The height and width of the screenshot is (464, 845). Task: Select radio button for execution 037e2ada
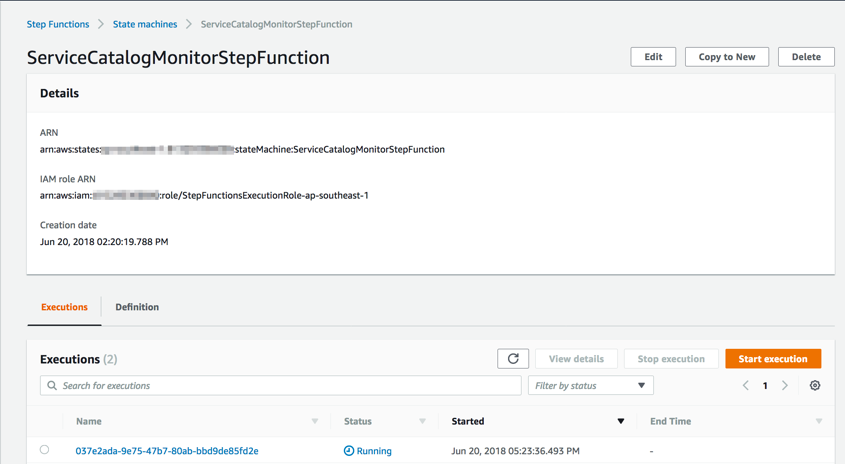tap(44, 449)
